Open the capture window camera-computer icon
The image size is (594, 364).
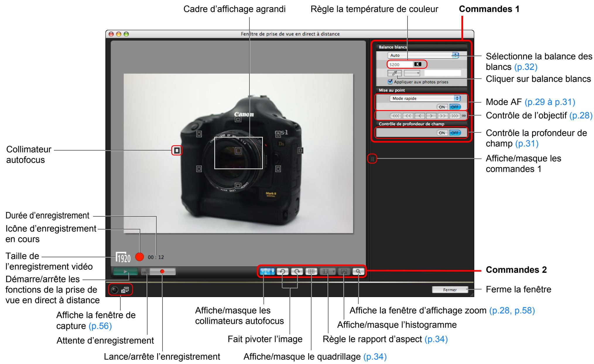pyautogui.click(x=125, y=290)
